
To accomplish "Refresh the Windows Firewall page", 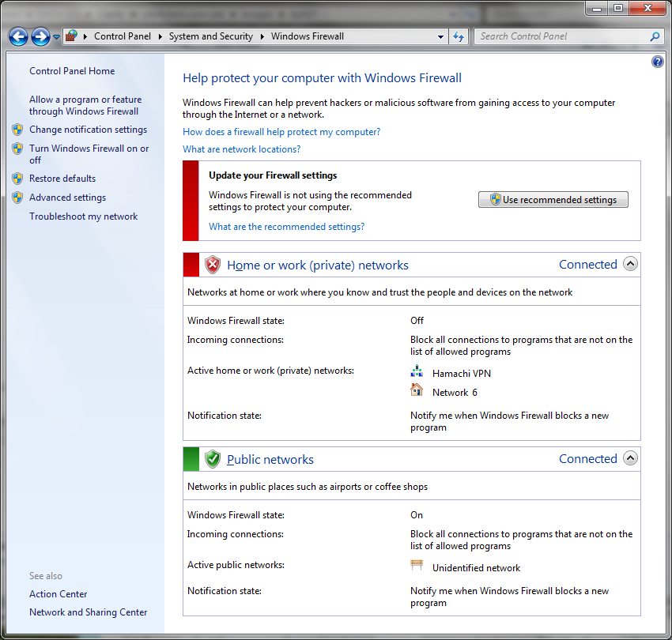I will 459,37.
